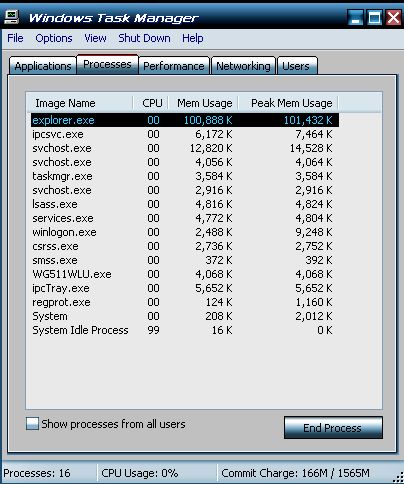Maximize the Task Manager window
The height and width of the screenshot is (484, 404).
coord(374,17)
